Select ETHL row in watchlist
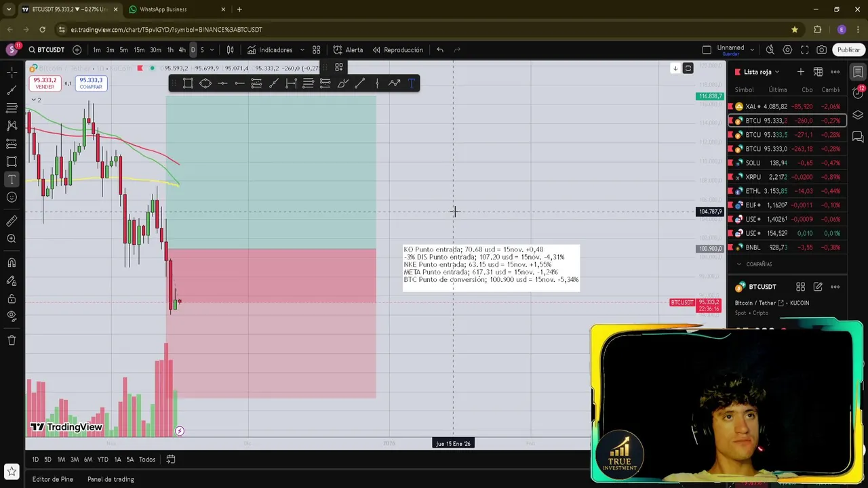Image resolution: width=868 pixels, height=488 pixels. 787,191
